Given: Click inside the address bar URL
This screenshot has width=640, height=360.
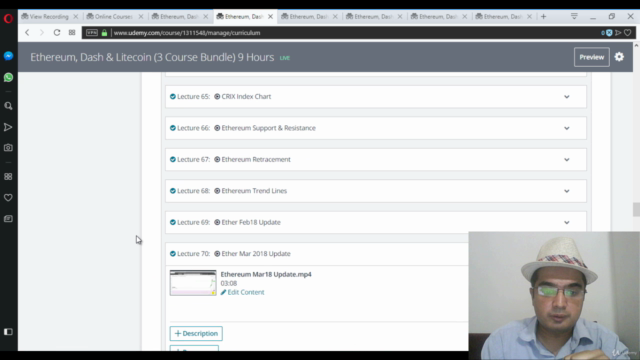Looking at the screenshot, I should coord(187,33).
